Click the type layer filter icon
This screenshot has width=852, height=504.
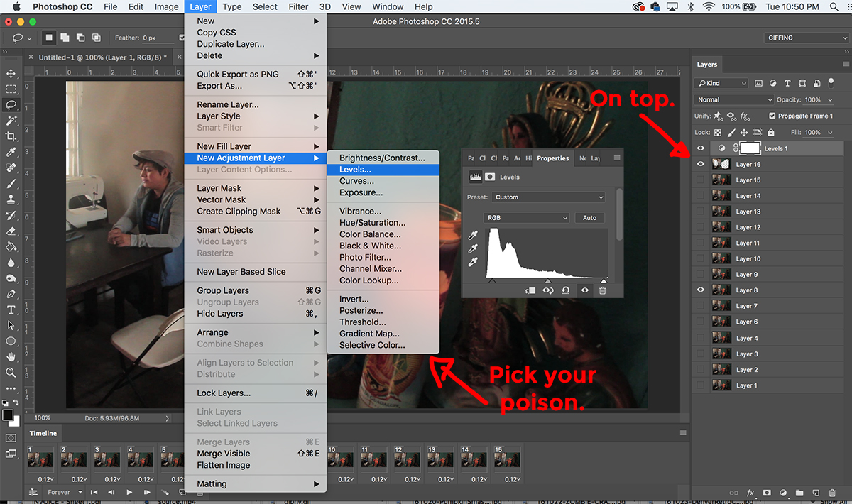tap(787, 83)
